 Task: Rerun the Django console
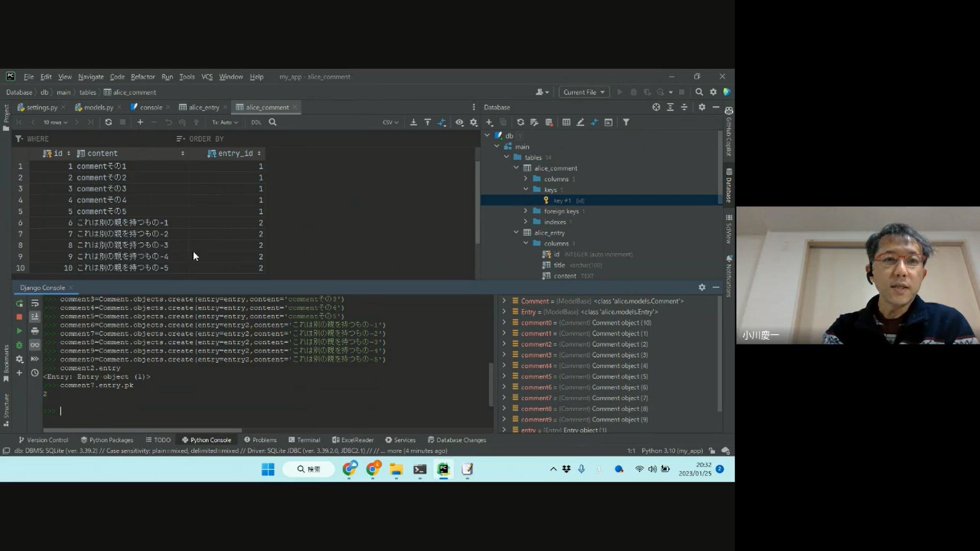(x=19, y=304)
